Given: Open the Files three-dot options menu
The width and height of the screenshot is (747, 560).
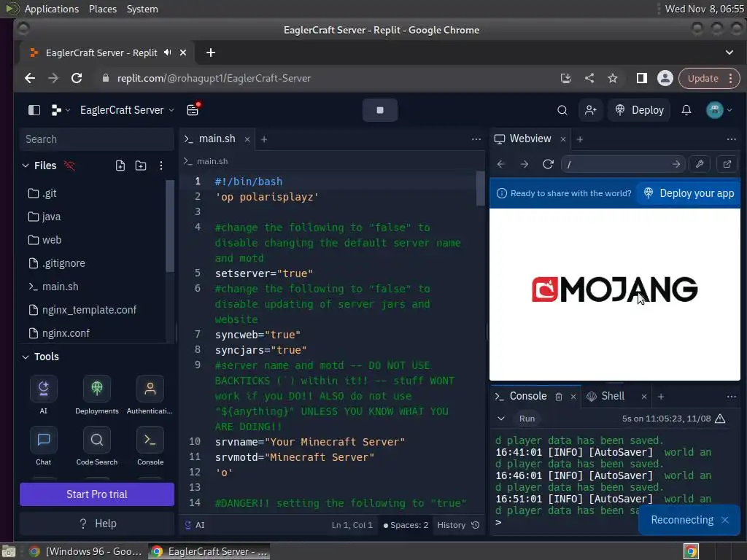Looking at the screenshot, I should tap(161, 166).
